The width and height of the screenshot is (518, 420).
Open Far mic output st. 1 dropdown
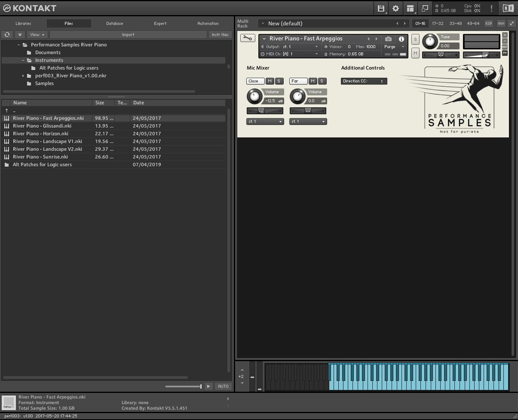click(x=308, y=122)
